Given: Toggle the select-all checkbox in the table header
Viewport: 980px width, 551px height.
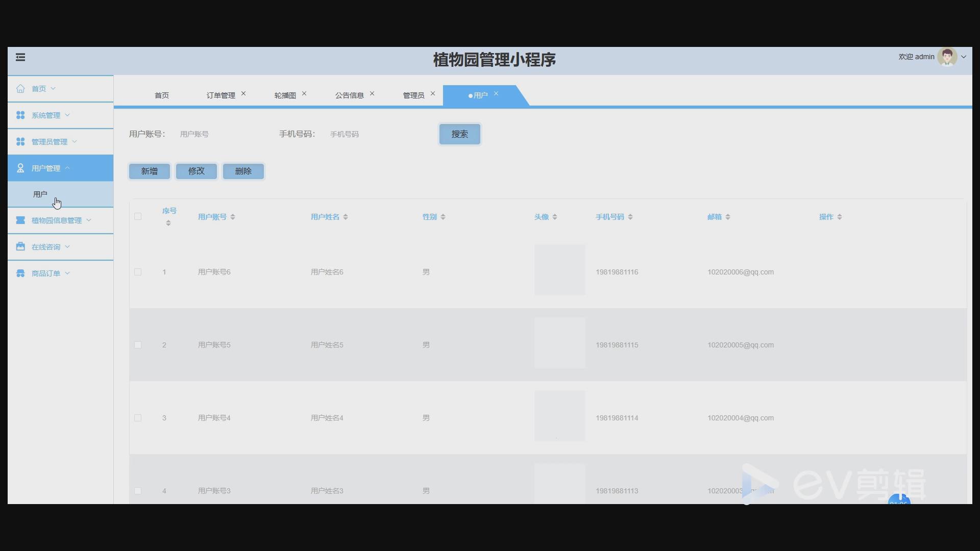Looking at the screenshot, I should point(138,216).
